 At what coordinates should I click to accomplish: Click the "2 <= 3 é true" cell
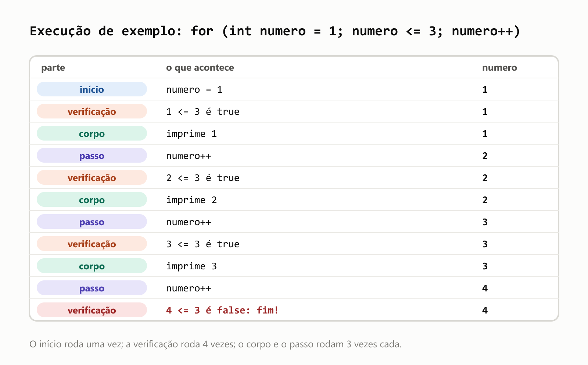(x=202, y=178)
